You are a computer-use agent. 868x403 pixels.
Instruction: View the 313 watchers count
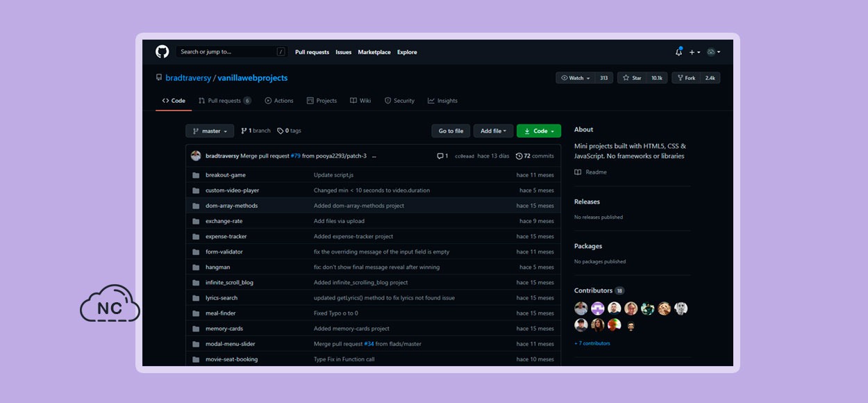[604, 78]
